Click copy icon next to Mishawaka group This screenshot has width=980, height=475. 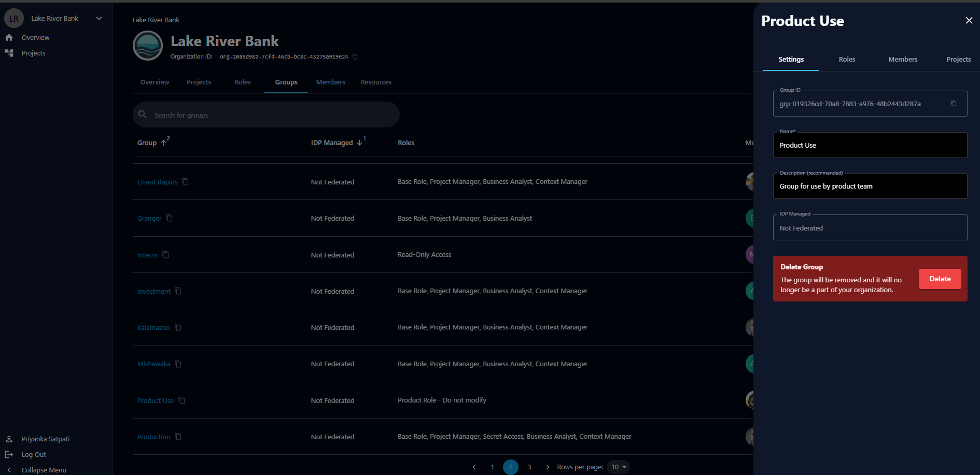178,364
